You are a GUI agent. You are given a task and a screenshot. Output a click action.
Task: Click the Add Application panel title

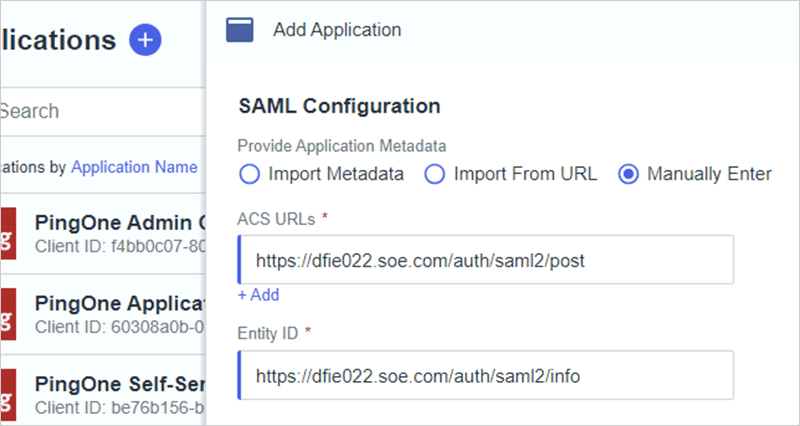coord(337,30)
